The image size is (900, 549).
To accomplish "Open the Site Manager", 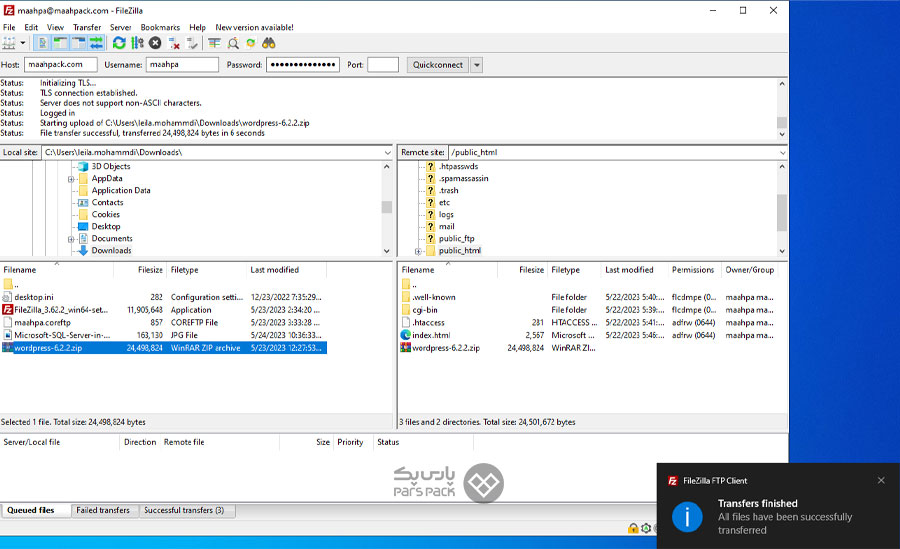I will tap(9, 43).
